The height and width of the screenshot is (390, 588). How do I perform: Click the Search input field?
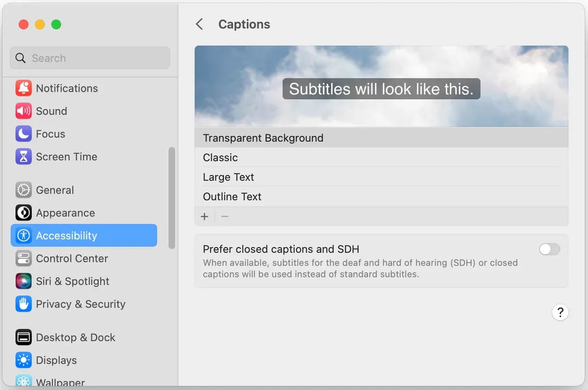(90, 58)
